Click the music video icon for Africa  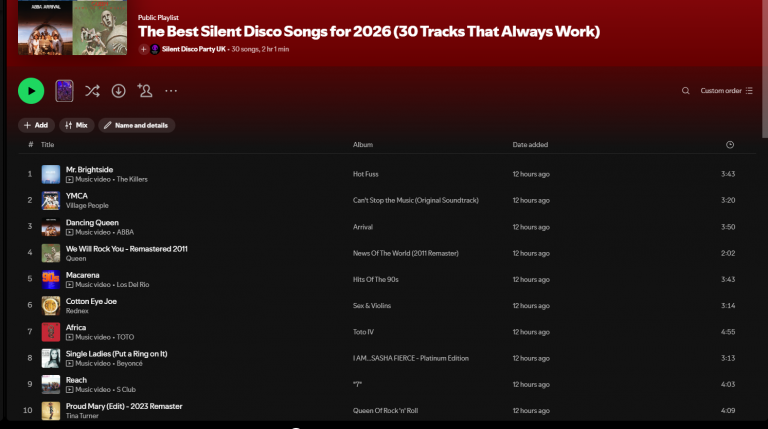[70, 337]
